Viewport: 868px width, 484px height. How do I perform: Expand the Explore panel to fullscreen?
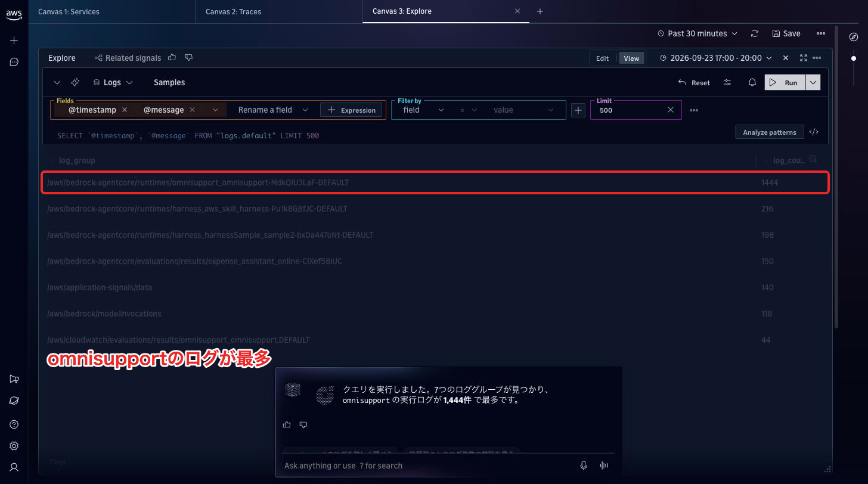pos(804,58)
